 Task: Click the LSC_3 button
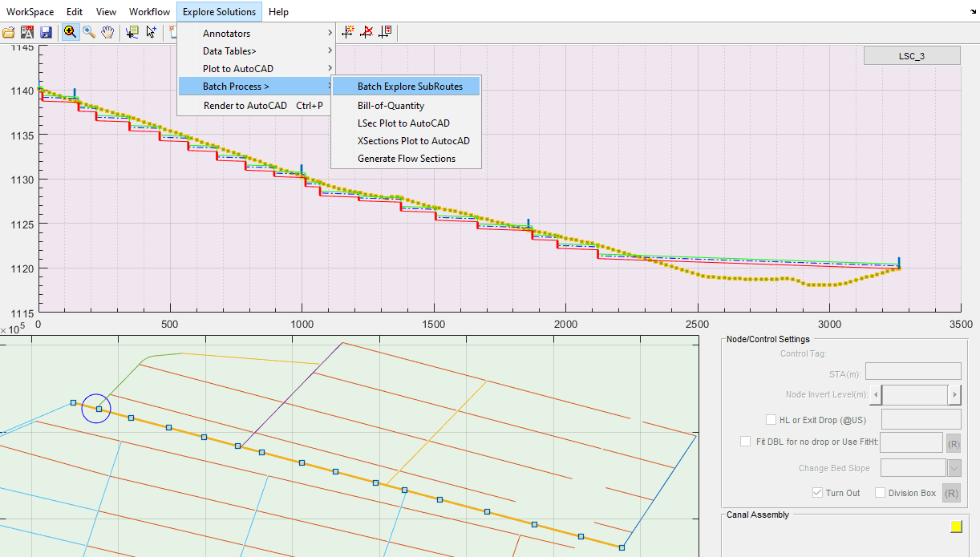[911, 55]
